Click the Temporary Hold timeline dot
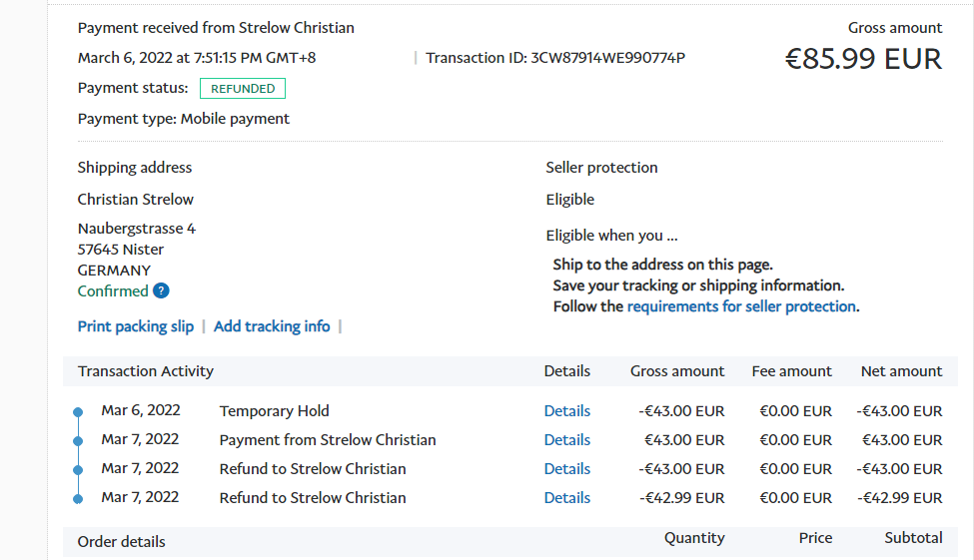This screenshot has height=560, width=974. point(78,411)
